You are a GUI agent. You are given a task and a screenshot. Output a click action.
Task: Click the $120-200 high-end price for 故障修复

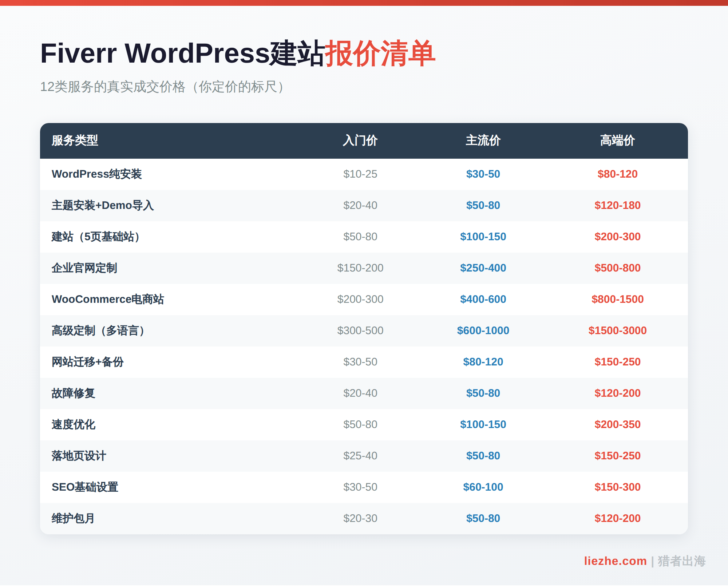pyautogui.click(x=617, y=393)
